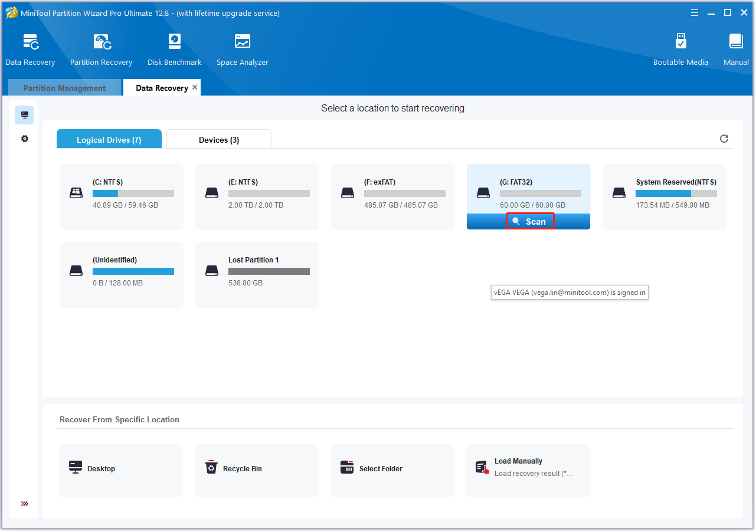The width and height of the screenshot is (756, 532).
Task: Create Bootable Media
Action: 680,50
